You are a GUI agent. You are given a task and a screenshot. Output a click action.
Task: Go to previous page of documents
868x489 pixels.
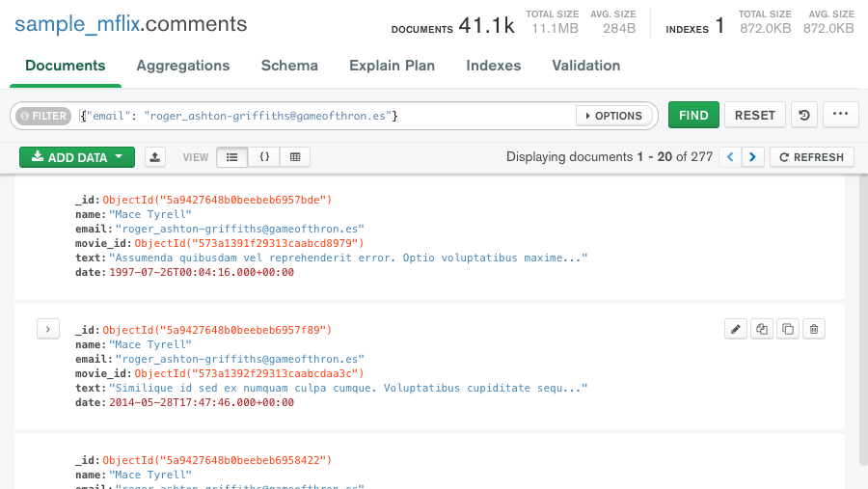coord(731,157)
